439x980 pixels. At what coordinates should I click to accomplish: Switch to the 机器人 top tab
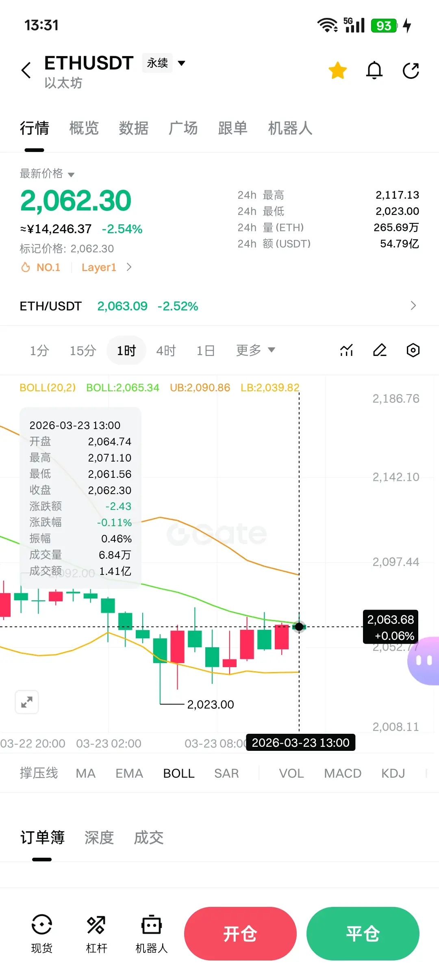(x=290, y=128)
